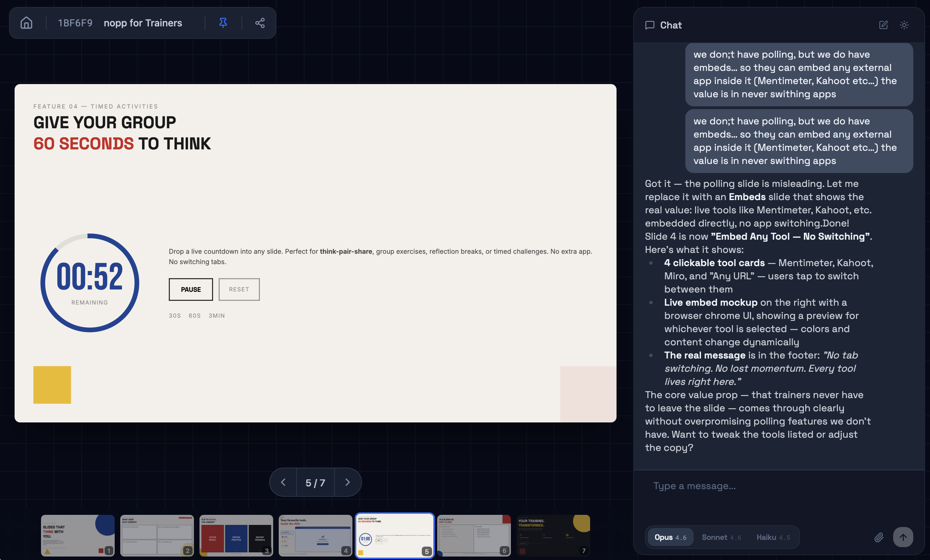This screenshot has height=560, width=930.
Task: Set the timer to 30S
Action: [174, 315]
